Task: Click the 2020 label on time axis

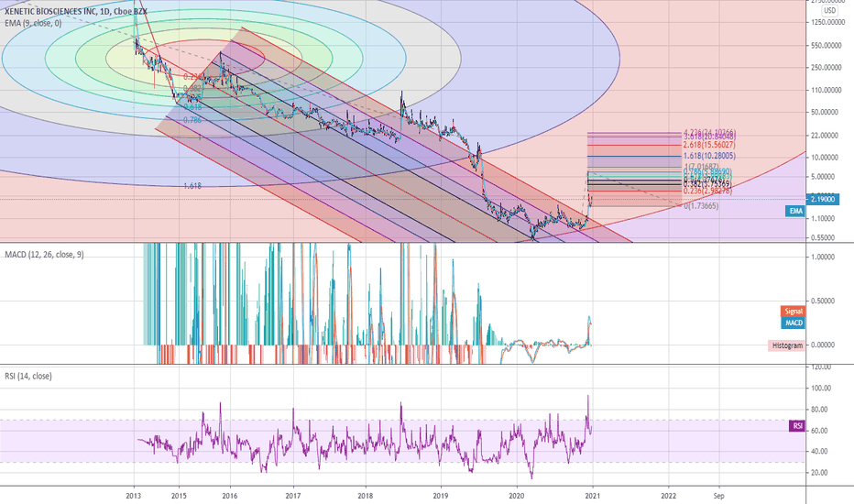Action: click(x=516, y=496)
